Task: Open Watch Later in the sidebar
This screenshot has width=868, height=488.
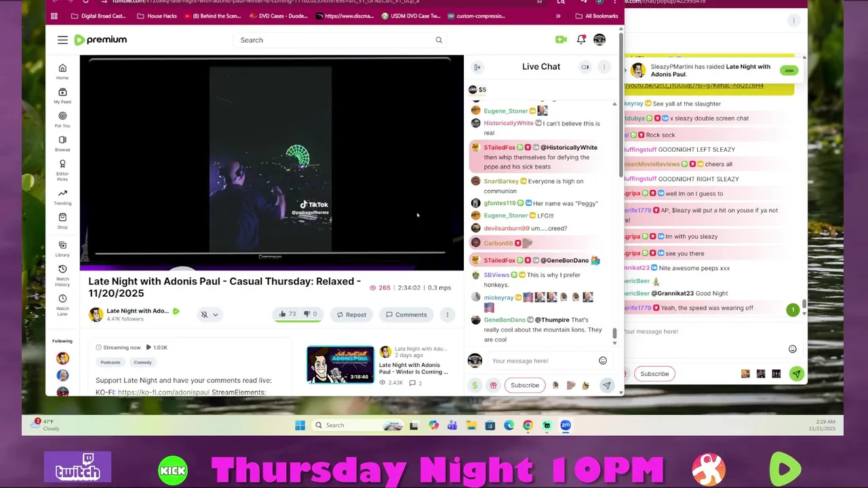Action: tap(62, 305)
